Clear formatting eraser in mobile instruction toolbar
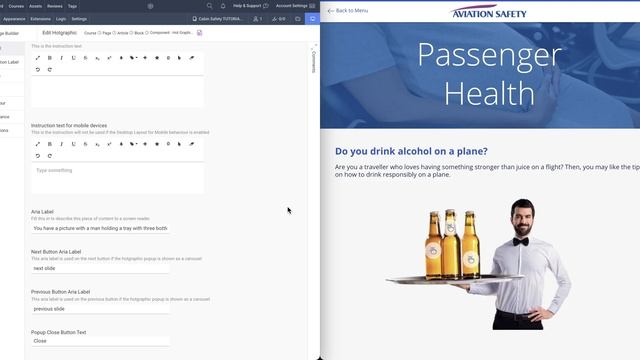Viewport: 640px width, 360px height. click(192, 144)
